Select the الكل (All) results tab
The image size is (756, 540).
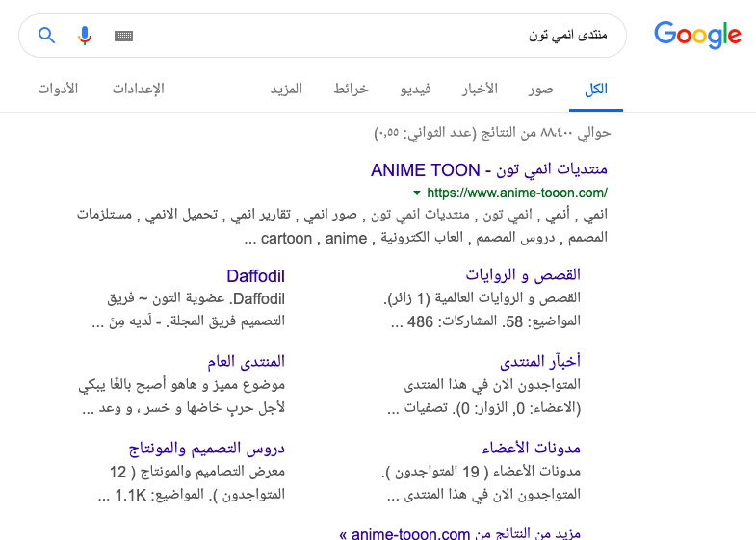tap(596, 89)
